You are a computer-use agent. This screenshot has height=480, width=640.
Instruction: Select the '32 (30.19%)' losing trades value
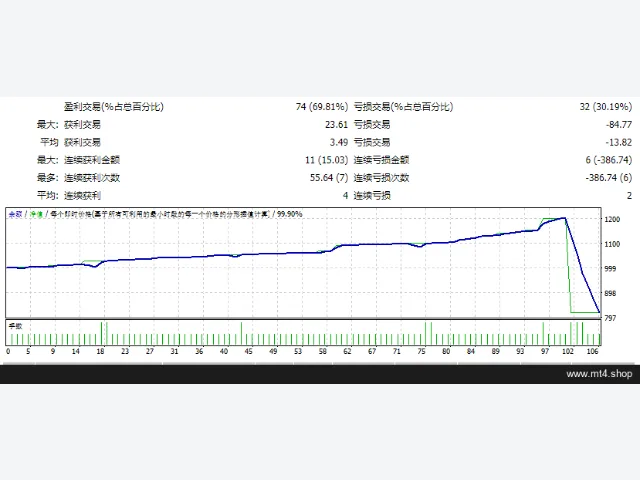pos(606,107)
